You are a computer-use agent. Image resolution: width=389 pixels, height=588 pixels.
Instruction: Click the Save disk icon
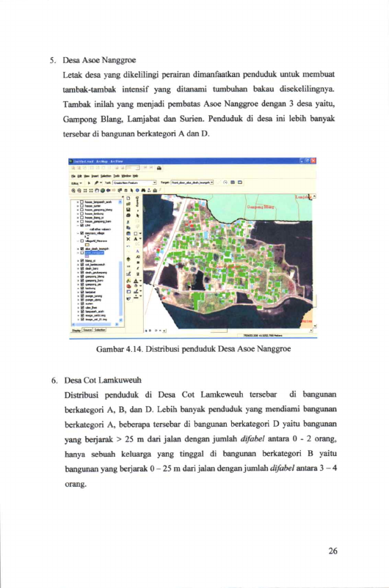point(128,210)
